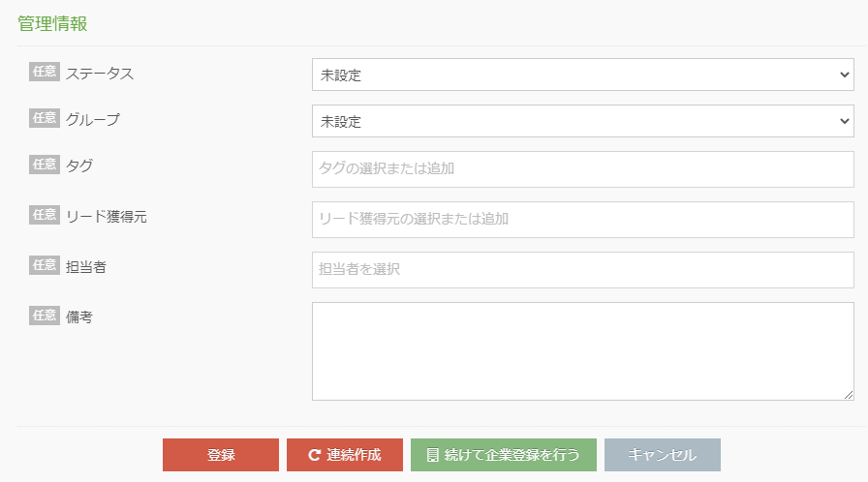
Task: Click the 続けて企業登録を行う button
Action: tap(504, 455)
